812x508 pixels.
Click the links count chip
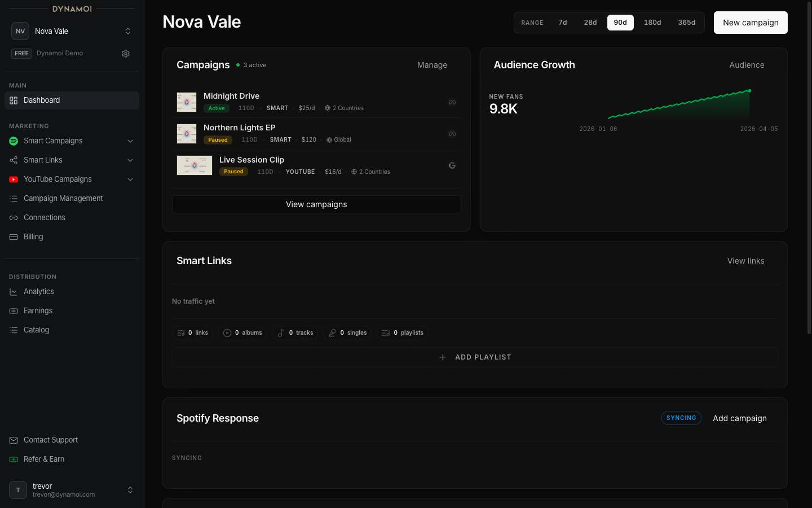point(193,333)
